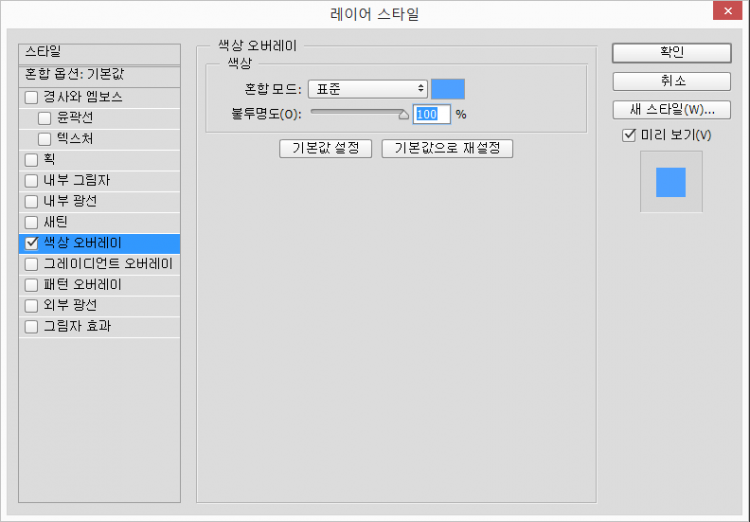Enable 그림자 효과 checkbox

point(32,326)
